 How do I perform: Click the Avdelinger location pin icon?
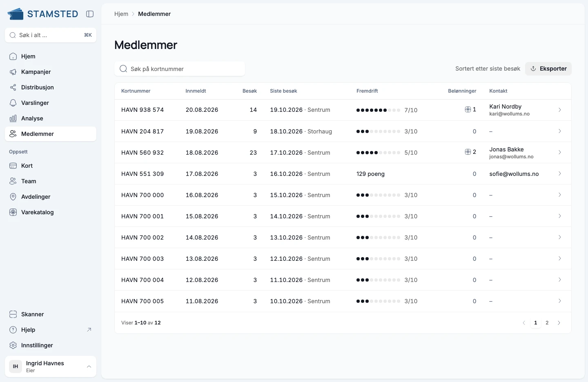tap(13, 197)
